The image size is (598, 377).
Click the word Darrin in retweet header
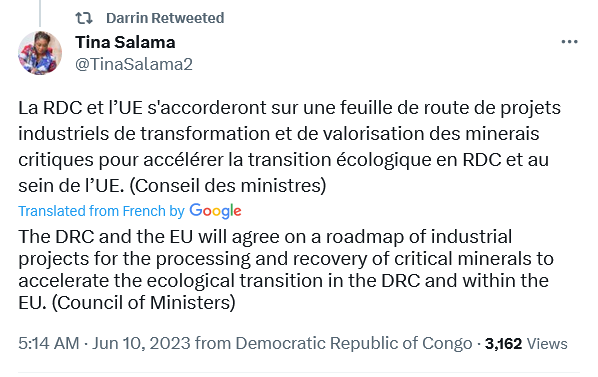pos(127,18)
